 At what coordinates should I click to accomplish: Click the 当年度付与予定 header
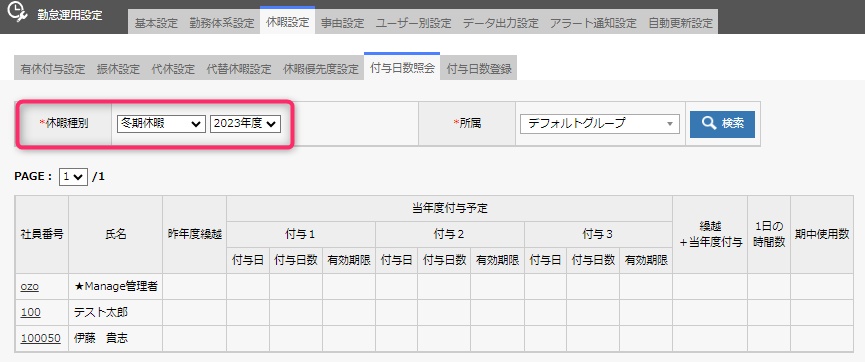click(x=450, y=209)
